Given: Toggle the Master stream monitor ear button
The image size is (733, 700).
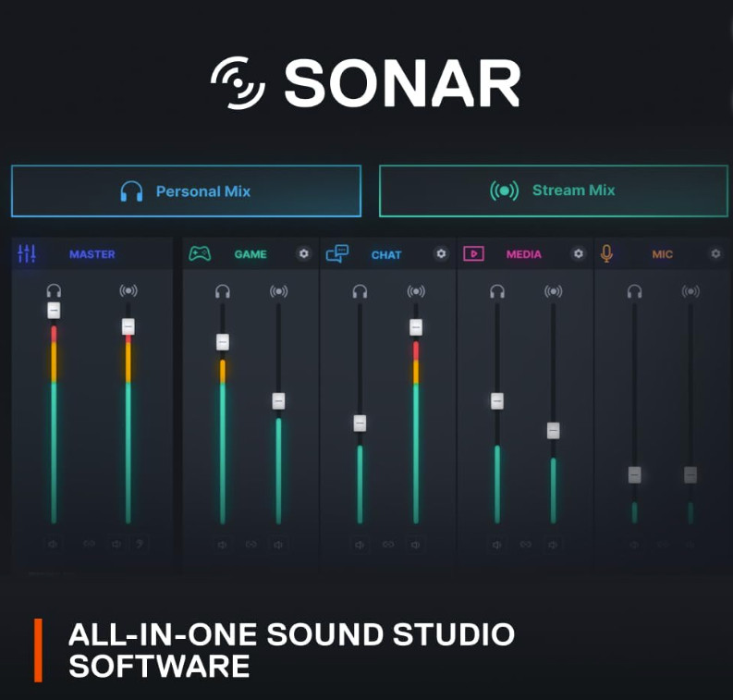Looking at the screenshot, I should [140, 544].
